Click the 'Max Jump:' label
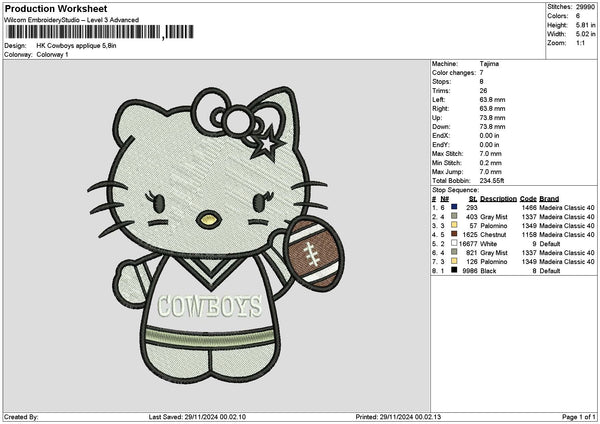The image size is (600, 424). pyautogui.click(x=448, y=172)
